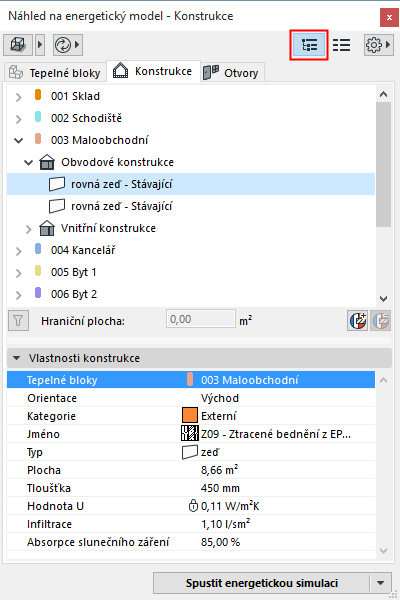Click the Hraniční plocha input field
The height and width of the screenshot is (600, 400).
tap(201, 319)
